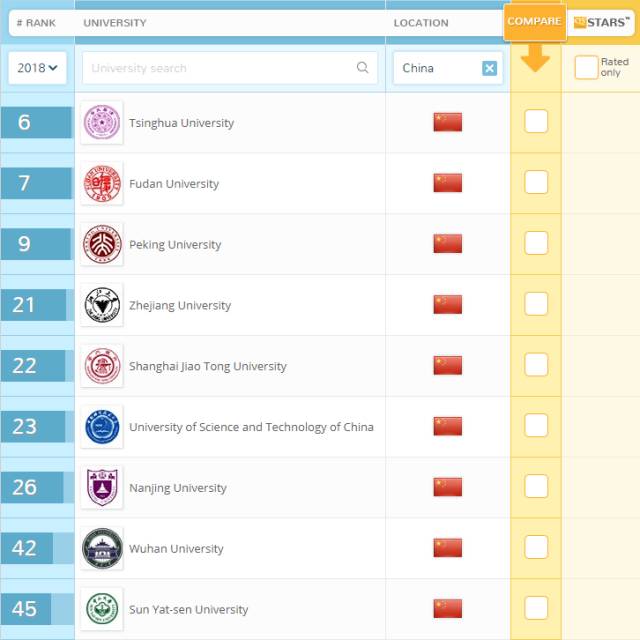This screenshot has height=640, width=640.
Task: Click the Wuhan University logo
Action: point(102,548)
